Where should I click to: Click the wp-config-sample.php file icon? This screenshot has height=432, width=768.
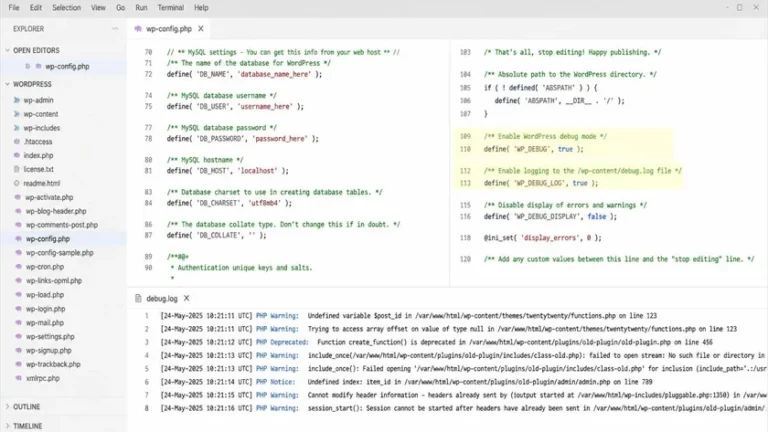pos(18,253)
